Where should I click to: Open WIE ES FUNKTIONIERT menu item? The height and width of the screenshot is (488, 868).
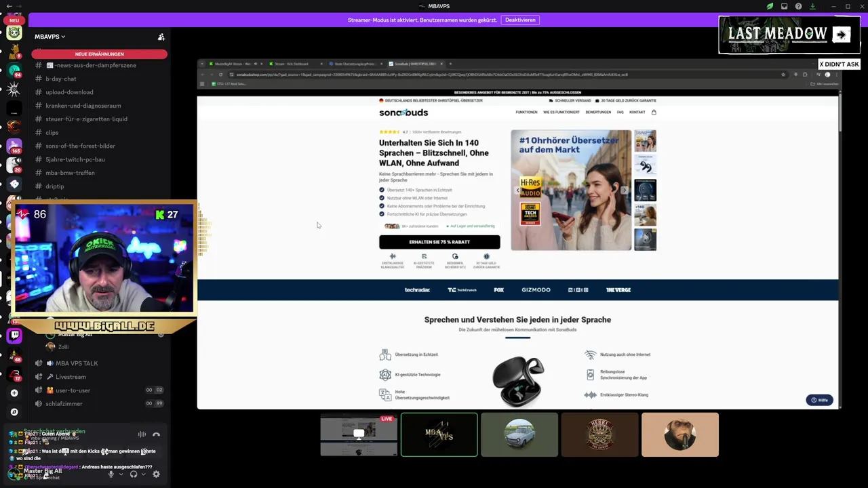coord(561,112)
